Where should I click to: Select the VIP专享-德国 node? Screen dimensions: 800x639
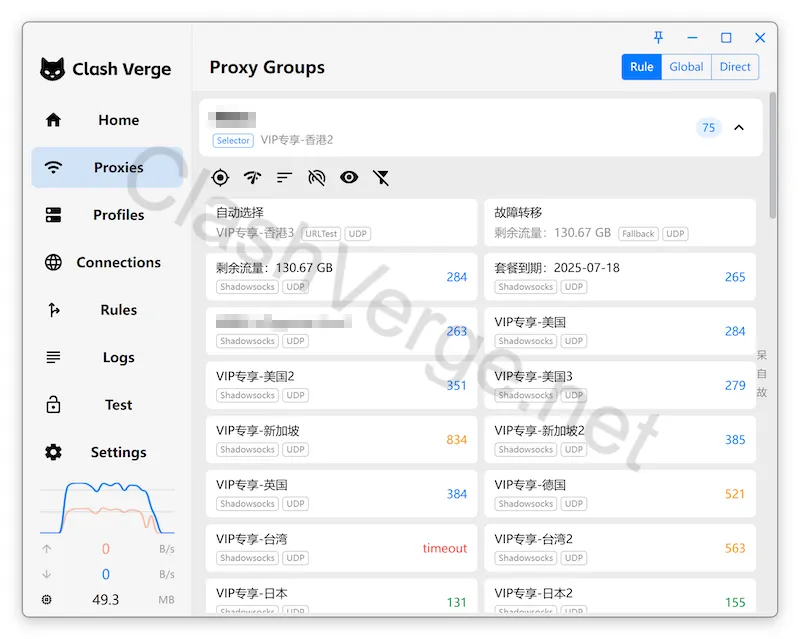(620, 494)
